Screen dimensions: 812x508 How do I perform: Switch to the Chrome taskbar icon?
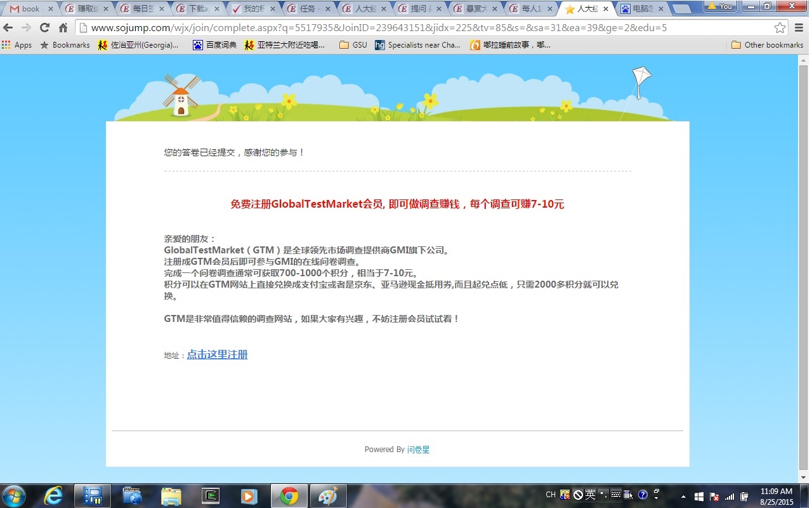click(x=289, y=495)
